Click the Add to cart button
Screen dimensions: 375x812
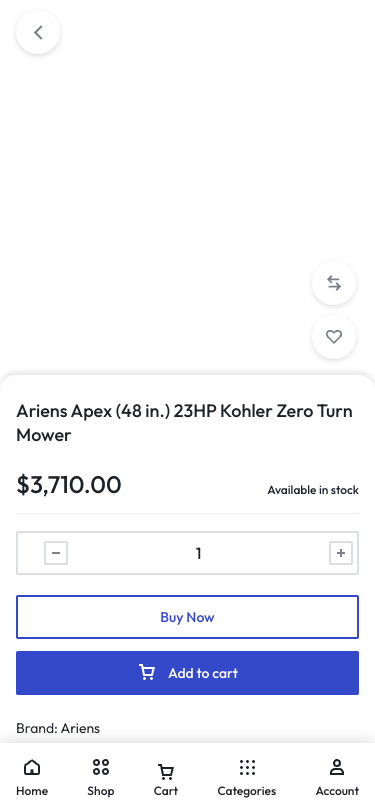coord(188,673)
